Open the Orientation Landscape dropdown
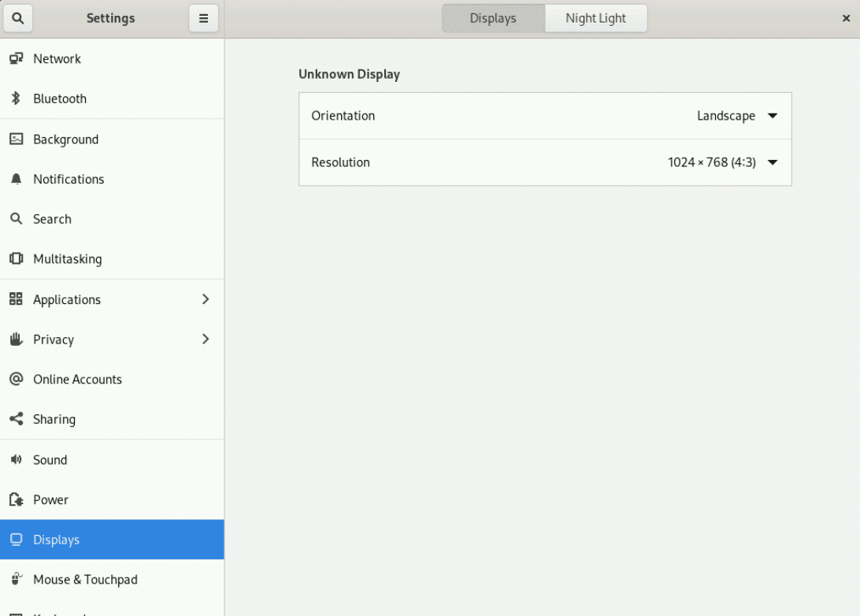Viewport: 860px width, 616px height. (x=736, y=116)
